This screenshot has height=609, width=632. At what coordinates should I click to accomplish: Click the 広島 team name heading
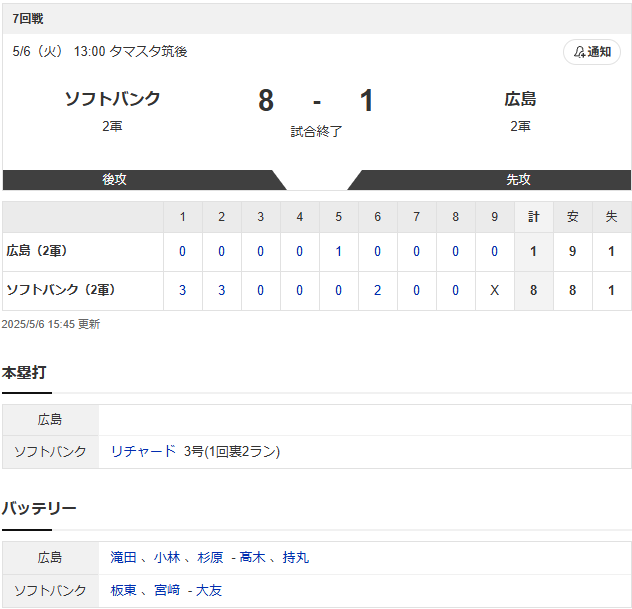tap(520, 99)
